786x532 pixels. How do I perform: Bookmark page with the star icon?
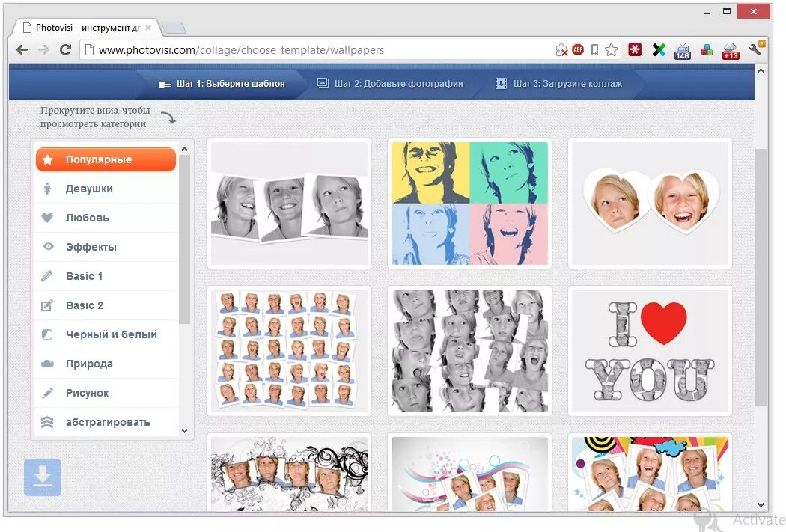coord(611,49)
